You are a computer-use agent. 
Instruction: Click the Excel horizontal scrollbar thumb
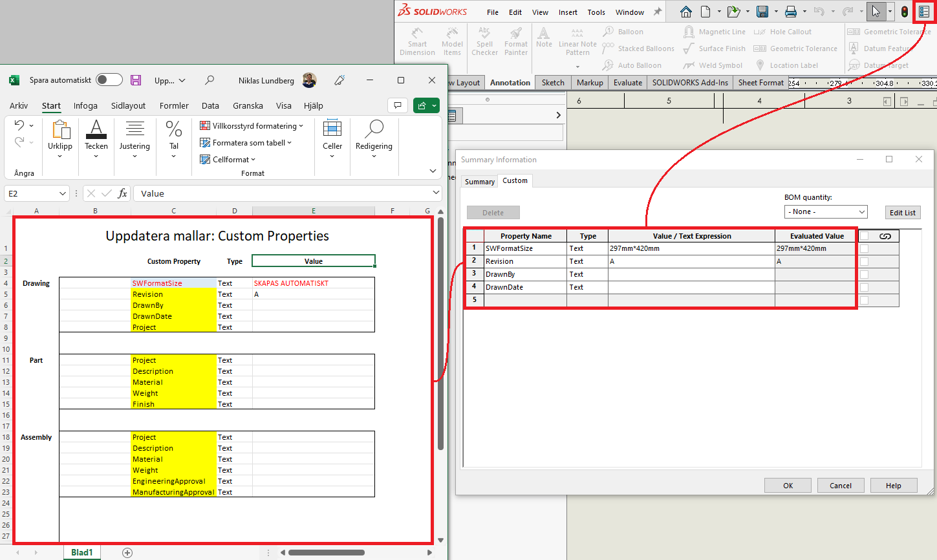coord(327,552)
